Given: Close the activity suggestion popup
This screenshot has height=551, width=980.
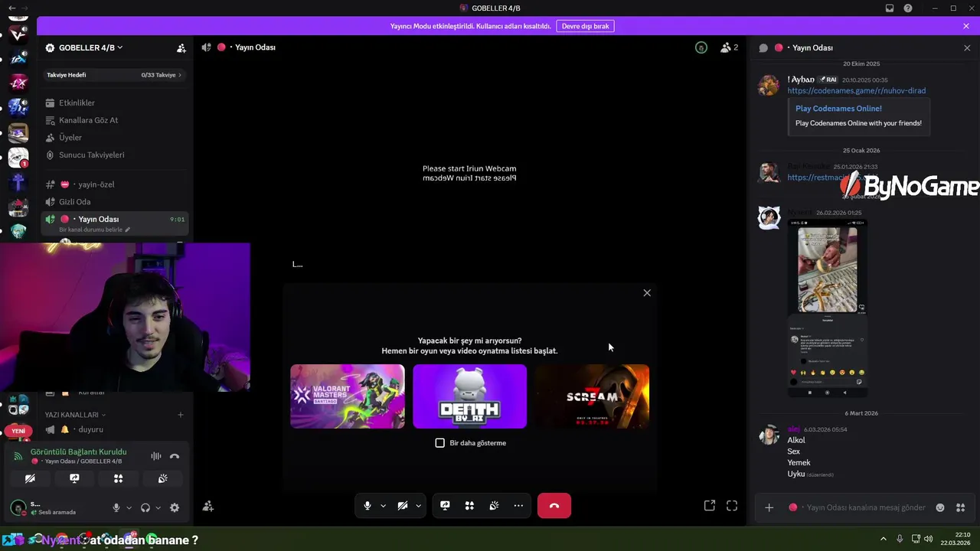Looking at the screenshot, I should click(647, 293).
